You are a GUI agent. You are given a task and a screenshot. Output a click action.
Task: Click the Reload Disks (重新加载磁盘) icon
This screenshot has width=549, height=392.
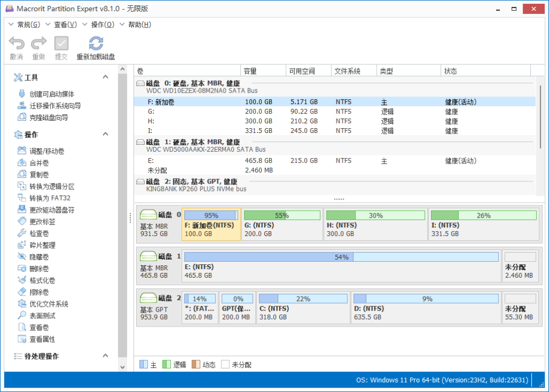coord(96,43)
